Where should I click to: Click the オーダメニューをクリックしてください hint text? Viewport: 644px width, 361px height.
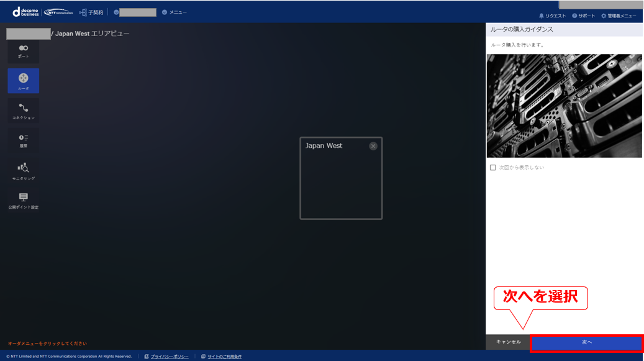pos(47,344)
